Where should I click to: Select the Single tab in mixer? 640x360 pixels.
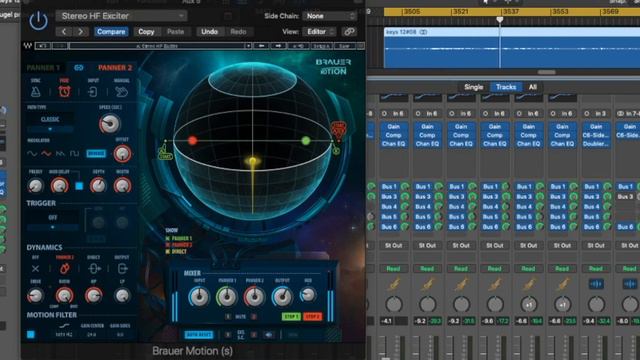click(x=473, y=87)
